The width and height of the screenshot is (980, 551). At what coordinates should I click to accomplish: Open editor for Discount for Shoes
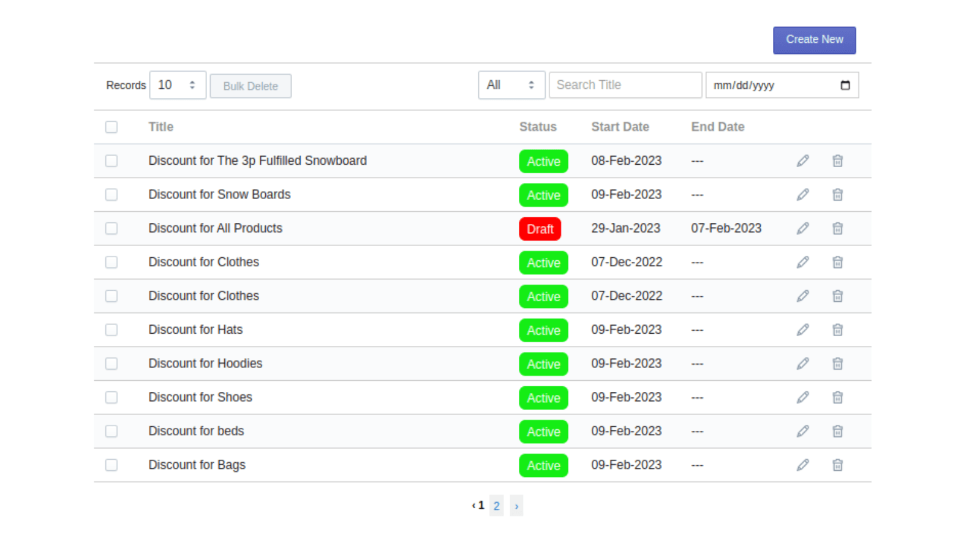click(x=802, y=397)
